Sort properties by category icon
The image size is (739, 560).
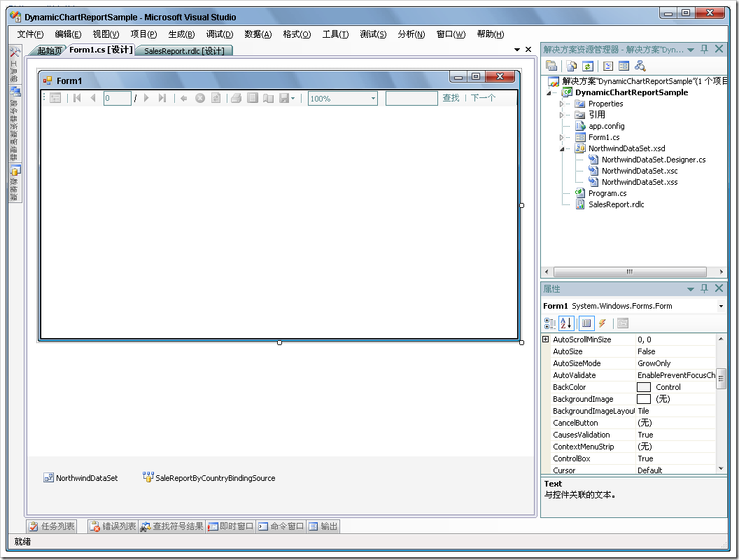coord(550,323)
